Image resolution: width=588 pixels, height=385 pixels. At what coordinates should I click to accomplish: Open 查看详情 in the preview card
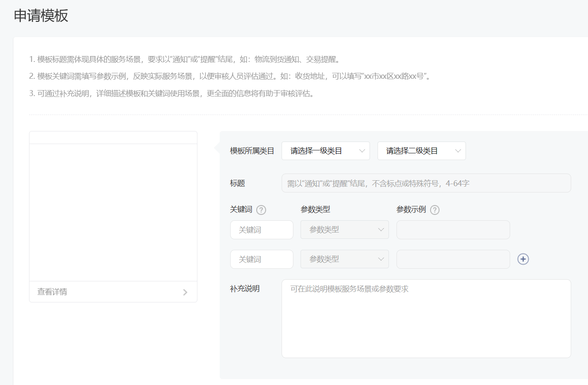pyautogui.click(x=52, y=292)
